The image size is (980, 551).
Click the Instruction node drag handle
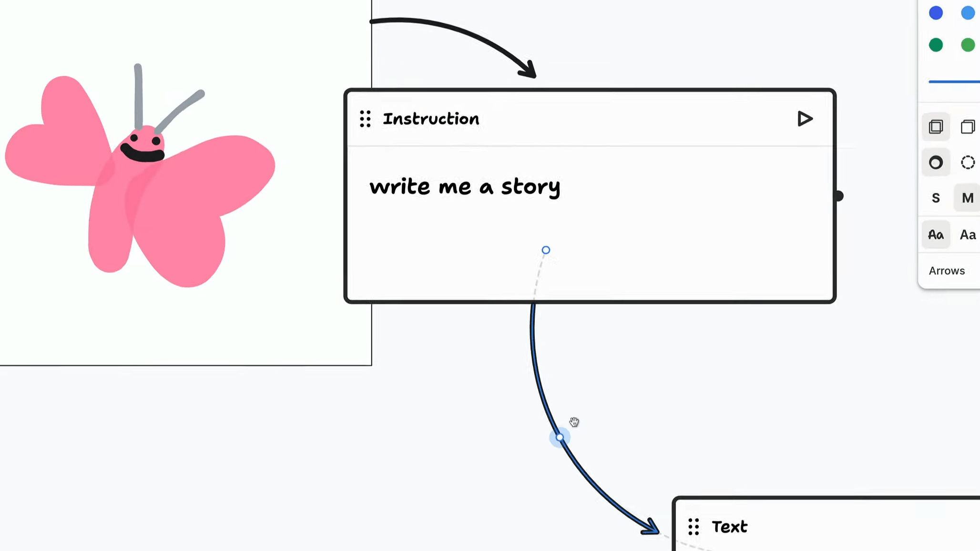pos(366,119)
